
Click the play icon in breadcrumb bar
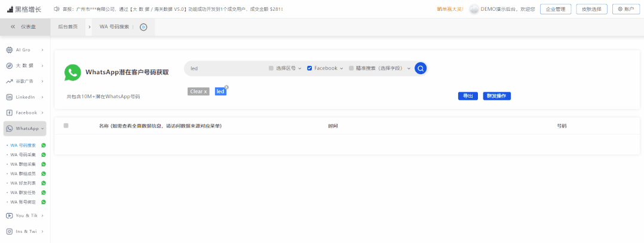(143, 27)
